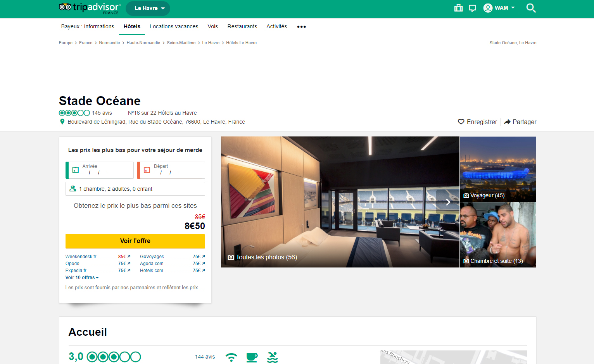The width and height of the screenshot is (594, 364).
Task: Advance photo with next arrow
Action: [x=448, y=202]
